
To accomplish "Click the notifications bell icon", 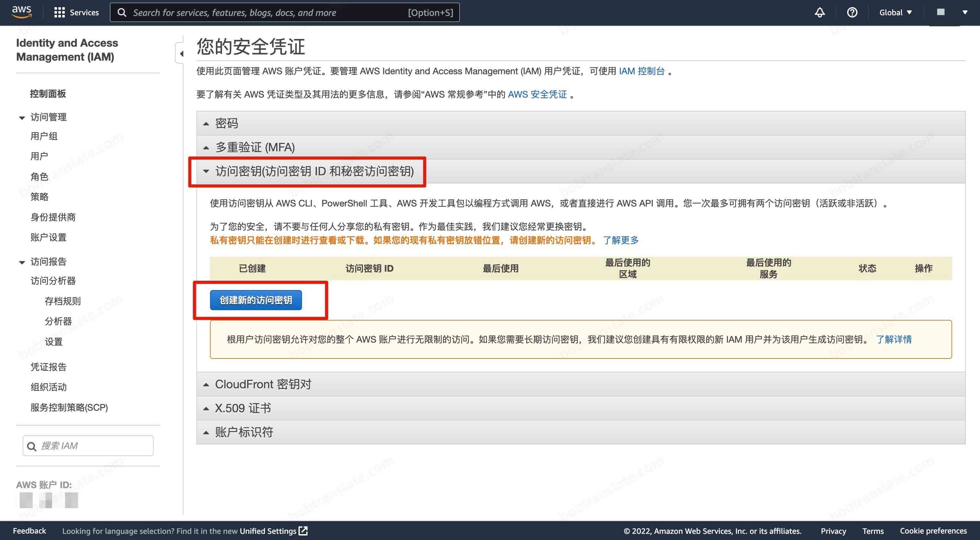I will point(820,13).
